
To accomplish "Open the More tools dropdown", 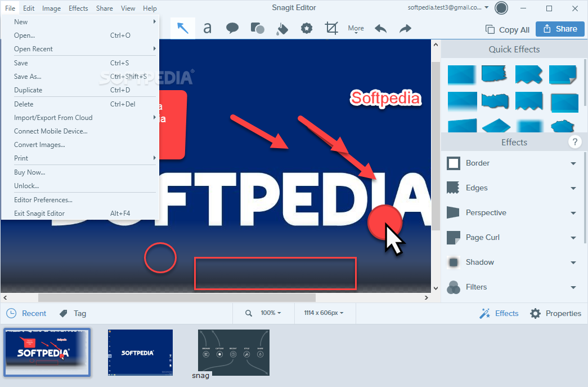I will [356, 29].
